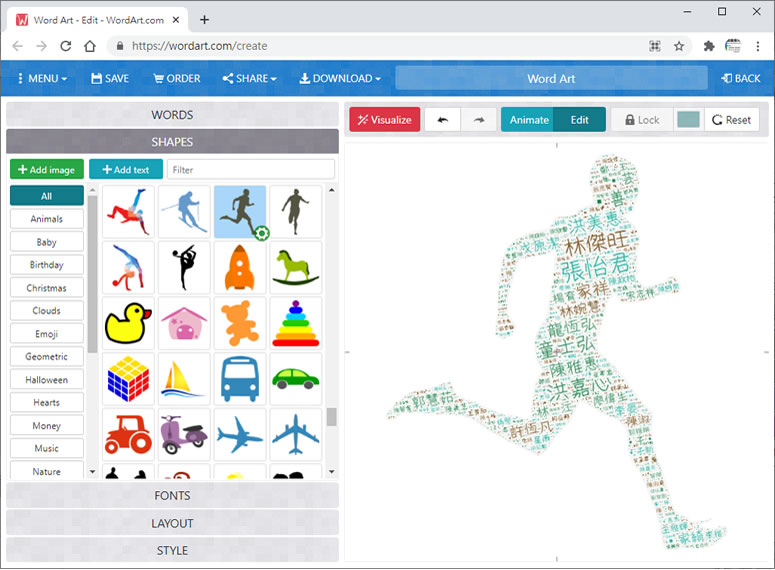Expand the DOWNLOAD dropdown
The image size is (775, 570).
coord(340,78)
